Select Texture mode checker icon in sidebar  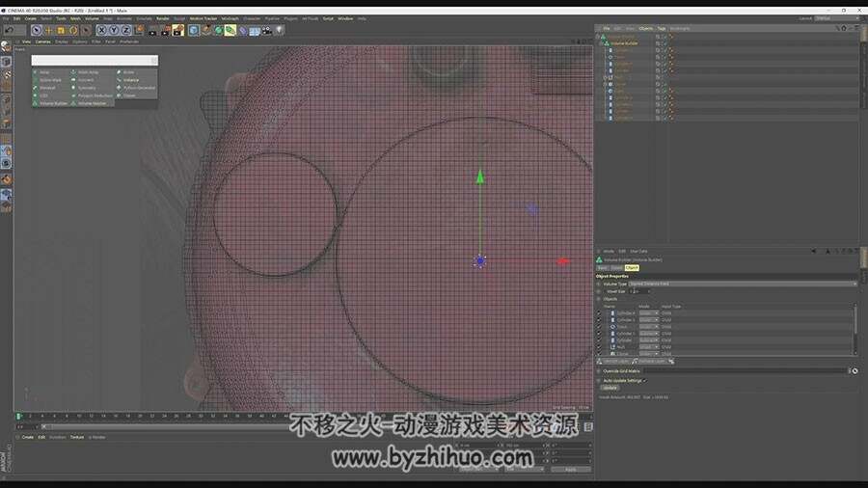(x=7, y=74)
